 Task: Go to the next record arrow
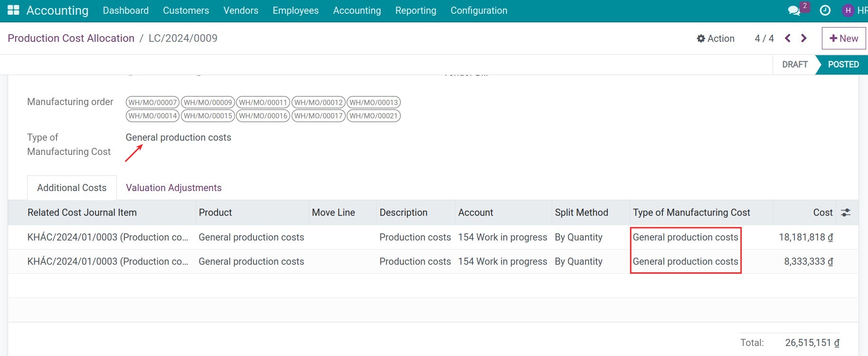tap(804, 38)
